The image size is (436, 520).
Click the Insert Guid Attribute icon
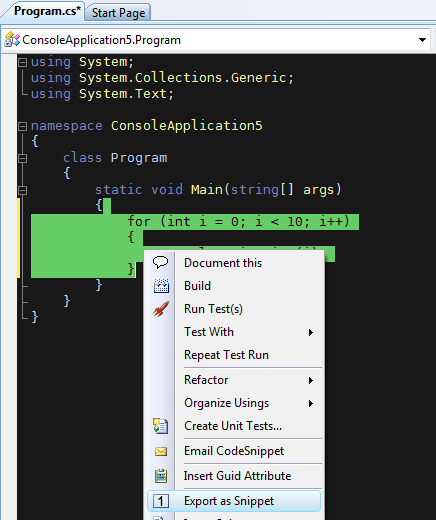[161, 476]
